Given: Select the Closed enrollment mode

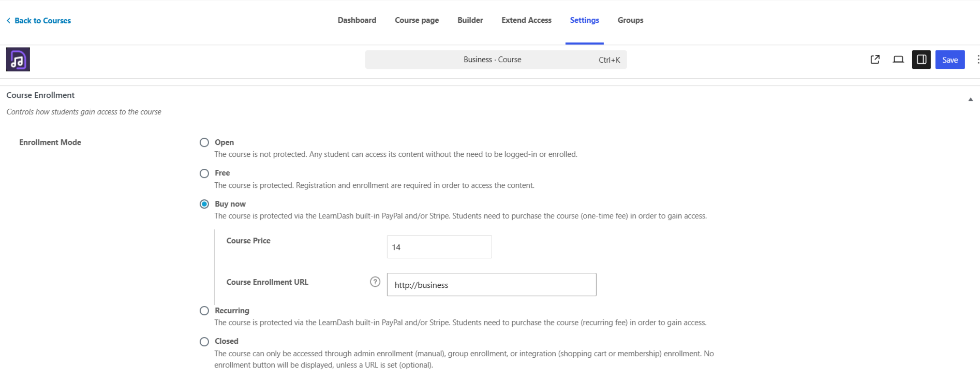Looking at the screenshot, I should click(204, 342).
